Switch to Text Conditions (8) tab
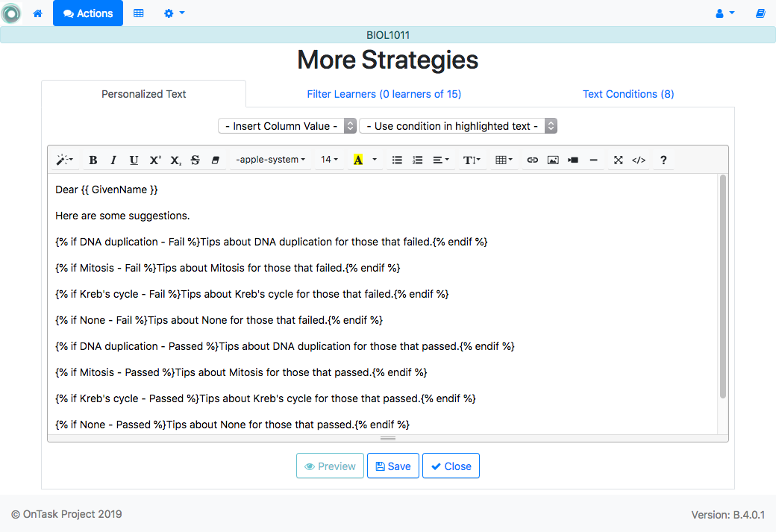Viewport: 776px width, 532px height. point(628,94)
